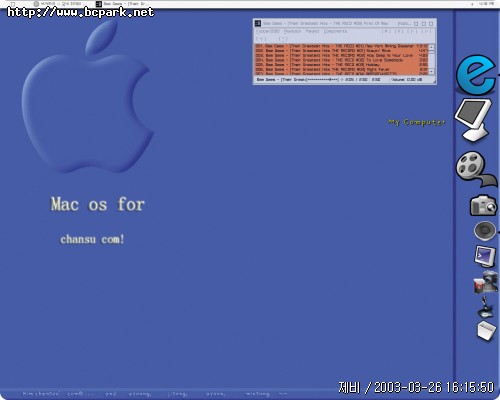Select track 004 To Love Somebody

tap(341, 60)
